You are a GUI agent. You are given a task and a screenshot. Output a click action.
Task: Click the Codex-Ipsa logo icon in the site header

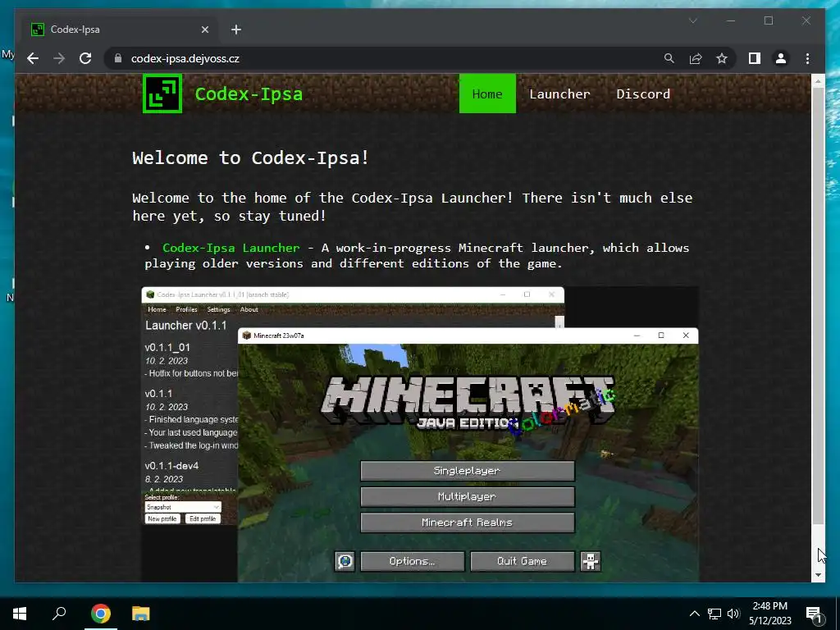[x=162, y=94]
